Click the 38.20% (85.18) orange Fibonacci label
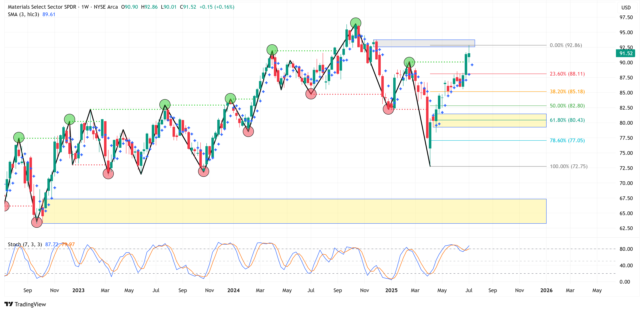Screen dimensions: 644x312 (567, 92)
